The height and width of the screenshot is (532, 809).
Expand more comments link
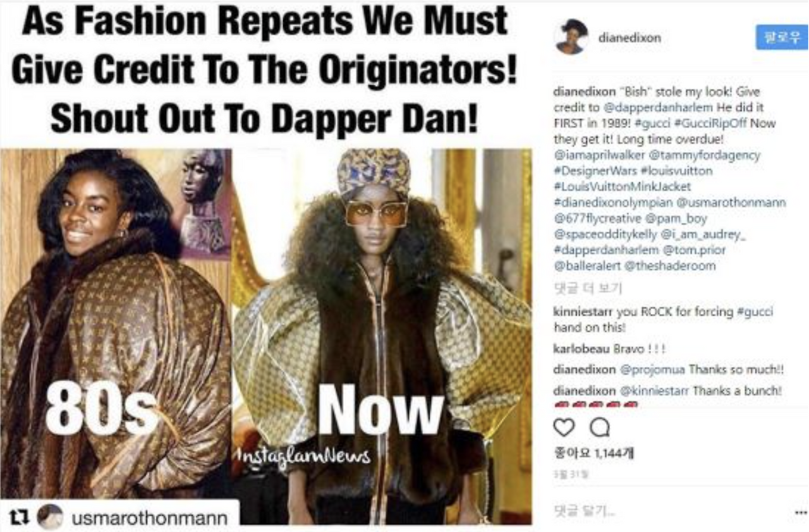point(588,289)
